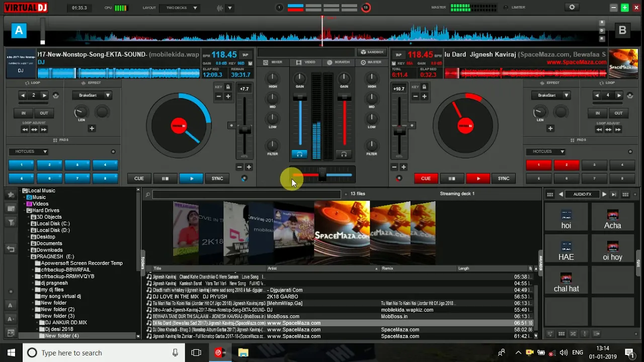
Task: Click left channel volume fader
Action: [x=300, y=97]
